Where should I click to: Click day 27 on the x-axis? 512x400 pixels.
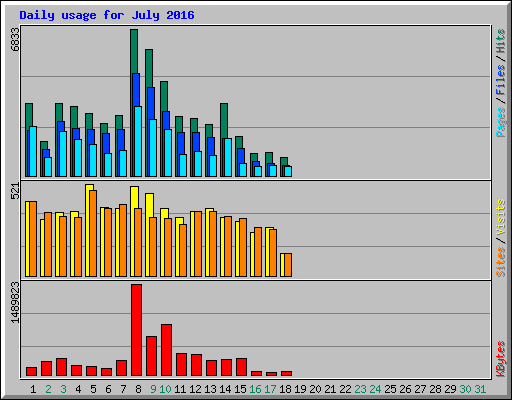[x=420, y=389]
